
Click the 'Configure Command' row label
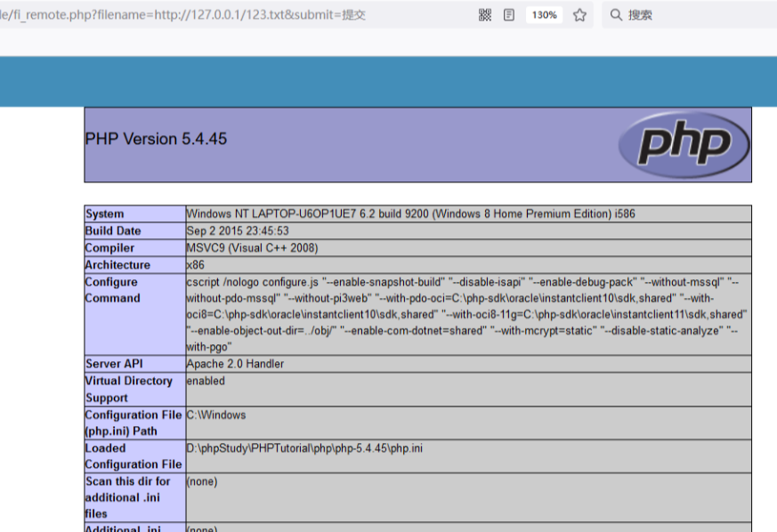click(x=112, y=290)
